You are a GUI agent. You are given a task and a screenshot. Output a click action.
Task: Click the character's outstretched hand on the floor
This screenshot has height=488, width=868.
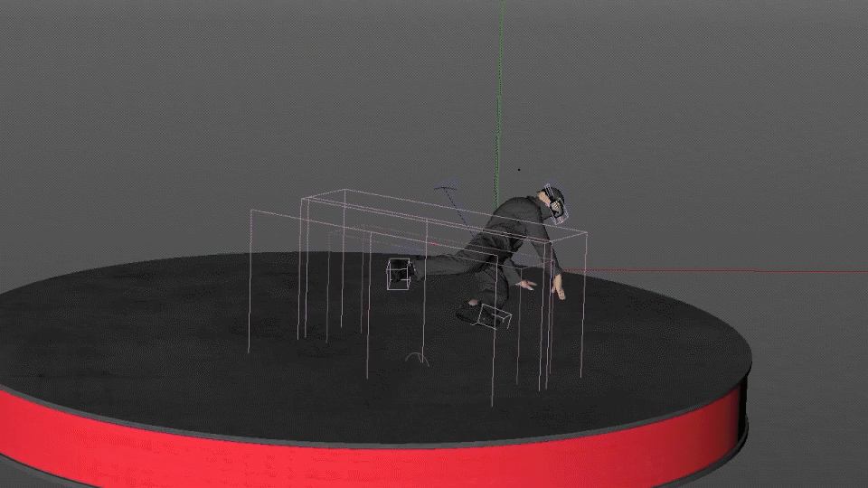click(x=559, y=287)
